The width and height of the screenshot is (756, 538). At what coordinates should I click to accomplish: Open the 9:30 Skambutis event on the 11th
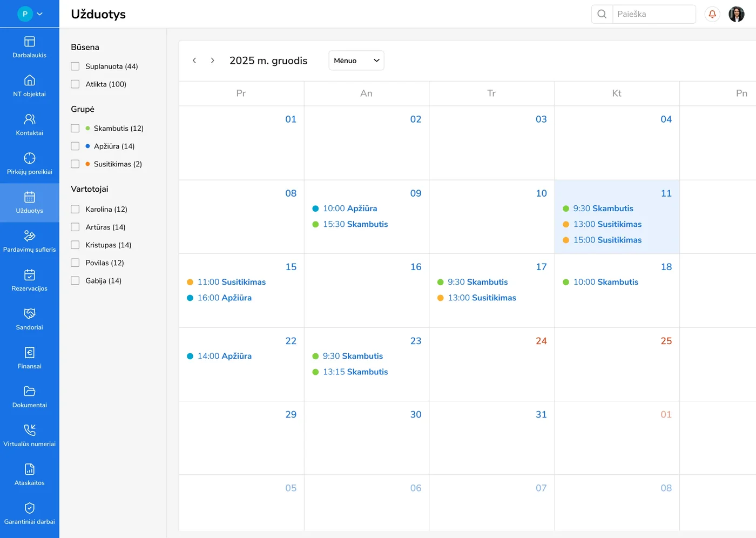click(x=603, y=209)
